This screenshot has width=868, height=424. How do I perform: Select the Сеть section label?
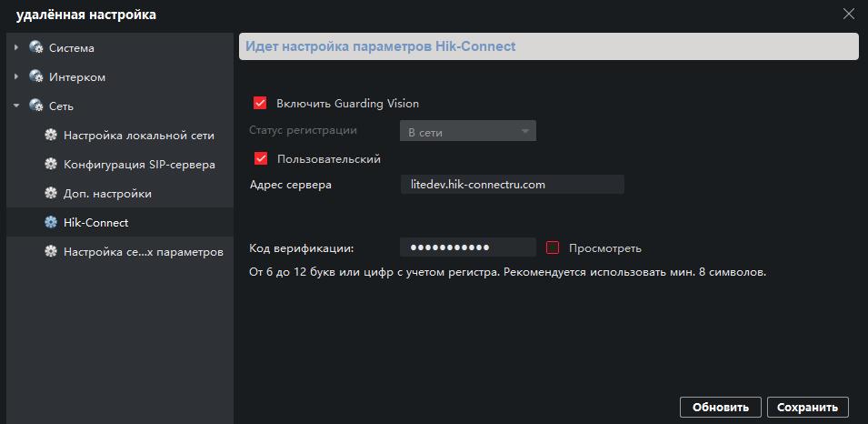point(61,106)
